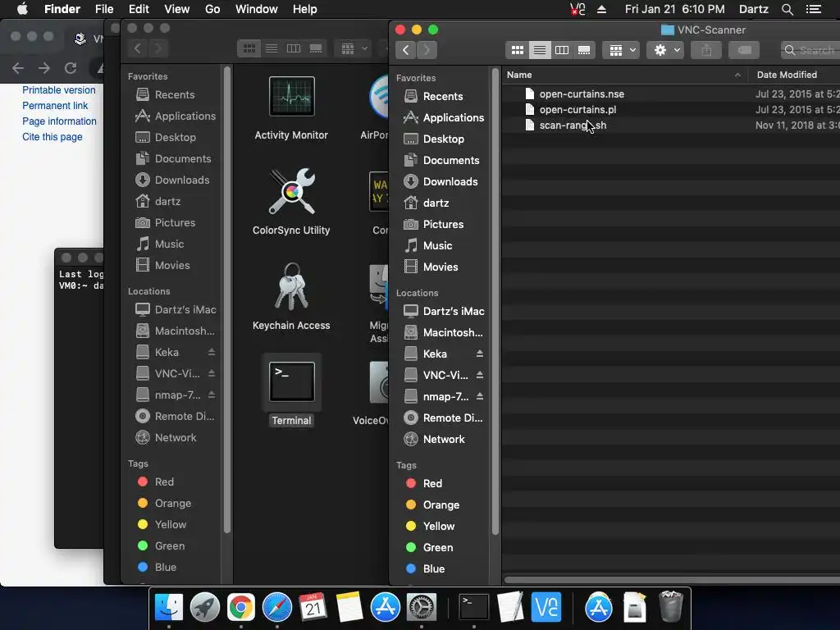Open the gear Action menu in VNC-Scanner
Viewport: 840px width, 630px height.
665,50
